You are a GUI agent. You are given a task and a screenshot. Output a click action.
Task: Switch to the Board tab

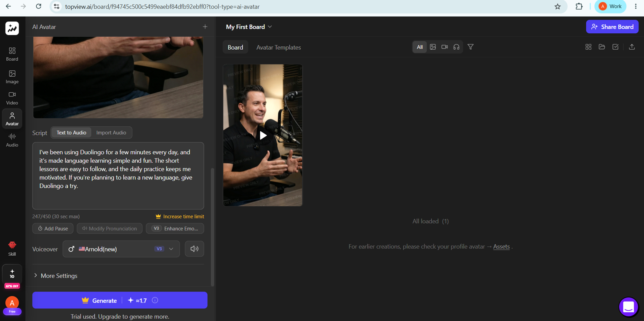[x=235, y=47]
